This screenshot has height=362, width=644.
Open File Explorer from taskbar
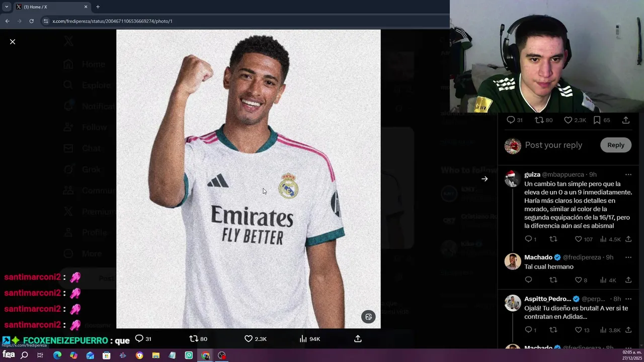click(x=155, y=355)
